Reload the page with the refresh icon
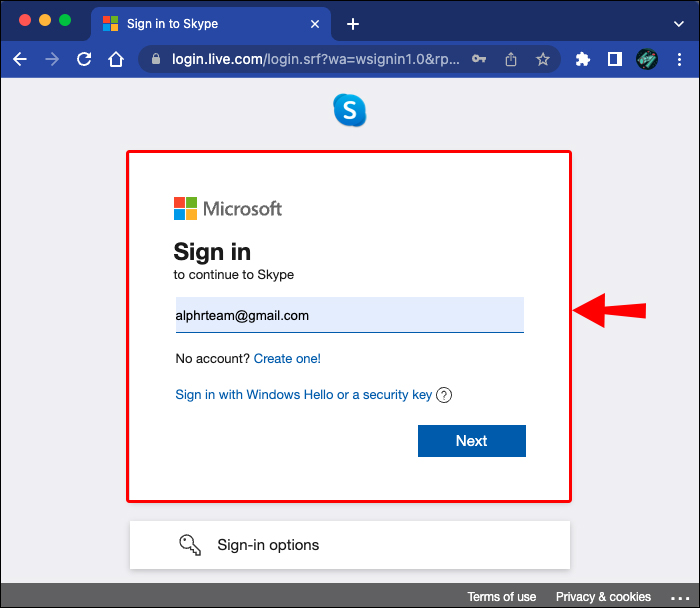700x608 pixels. click(84, 59)
